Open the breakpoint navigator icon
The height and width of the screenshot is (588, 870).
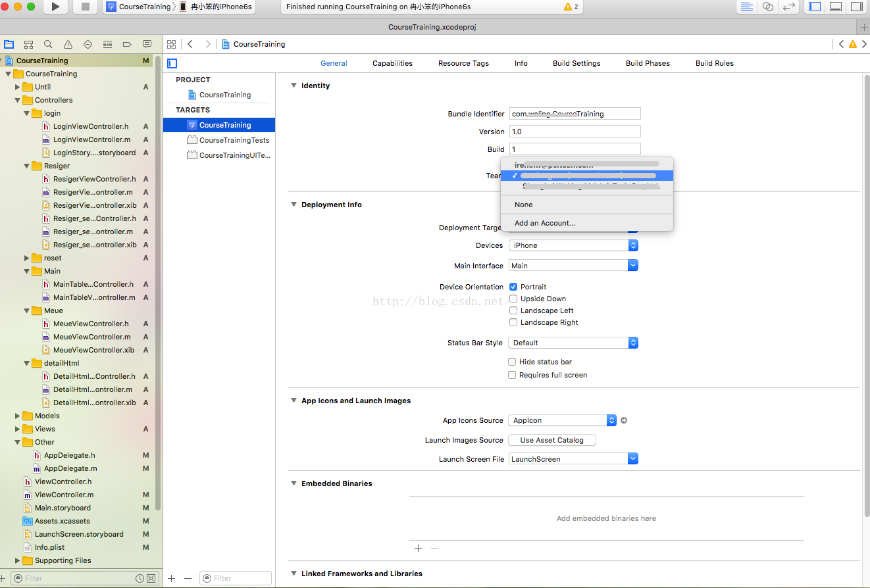pyautogui.click(x=127, y=44)
